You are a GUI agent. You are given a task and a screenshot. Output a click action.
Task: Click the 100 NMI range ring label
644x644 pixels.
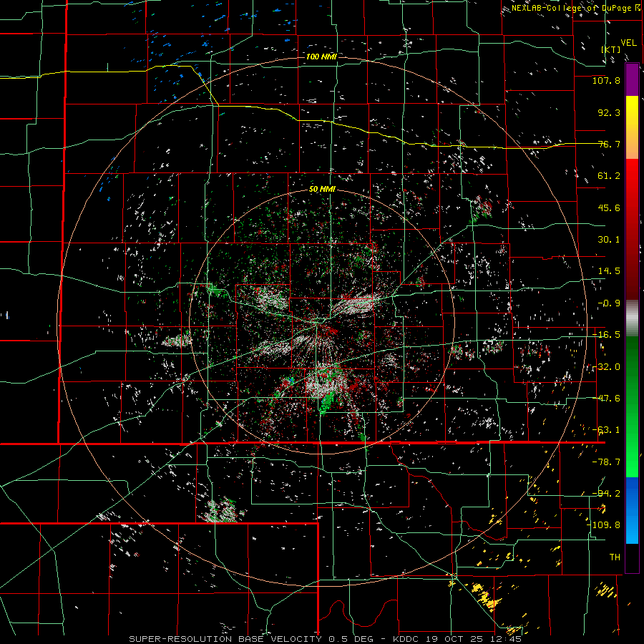click(321, 57)
